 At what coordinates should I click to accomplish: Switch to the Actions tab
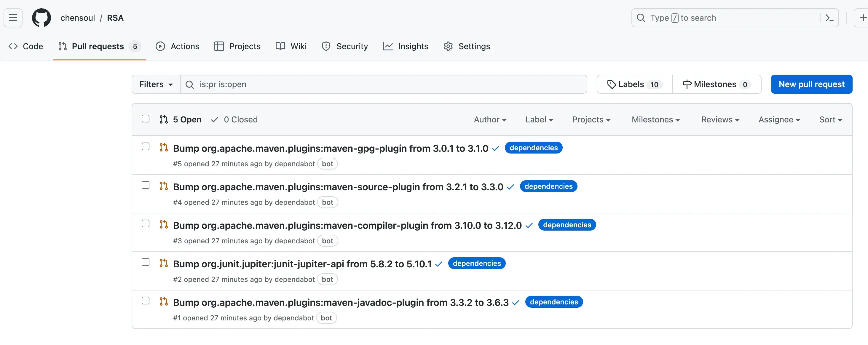[x=178, y=47]
